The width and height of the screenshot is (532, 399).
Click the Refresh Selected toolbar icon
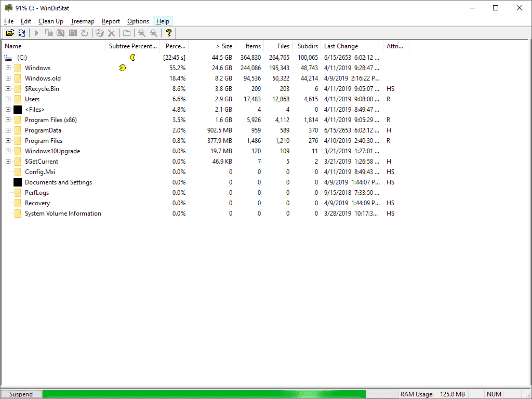(x=85, y=33)
